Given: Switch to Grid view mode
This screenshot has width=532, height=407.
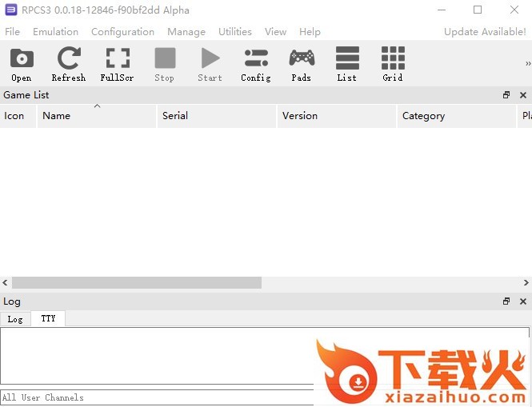Looking at the screenshot, I should tap(393, 65).
